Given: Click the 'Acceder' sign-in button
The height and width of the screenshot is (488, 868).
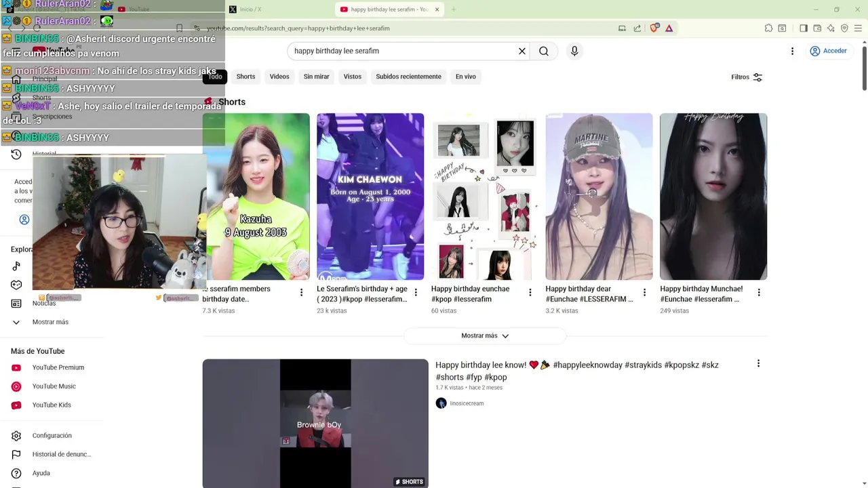Looking at the screenshot, I should pos(829,51).
